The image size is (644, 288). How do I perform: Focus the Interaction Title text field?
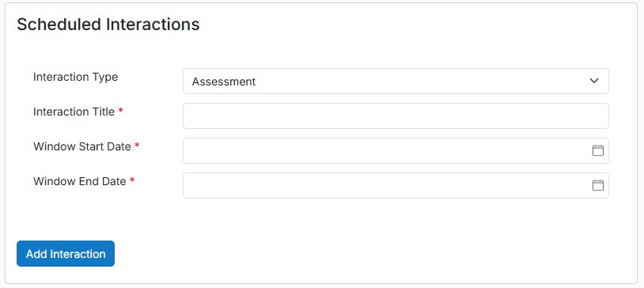tap(396, 116)
